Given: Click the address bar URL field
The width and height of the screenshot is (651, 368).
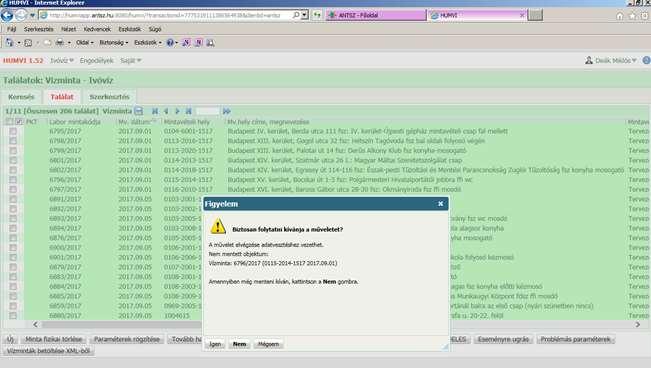Looking at the screenshot, I should (x=165, y=15).
